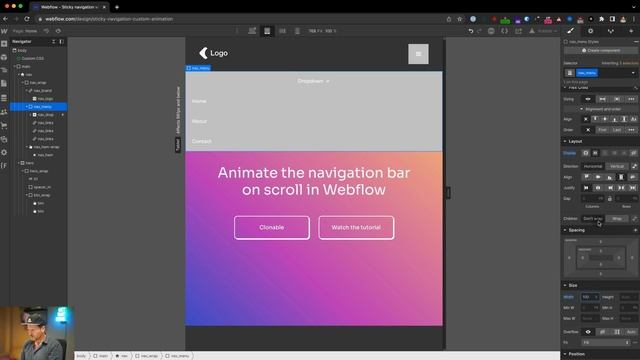Select display flex layout option
The image size is (640, 360).
tap(595, 153)
